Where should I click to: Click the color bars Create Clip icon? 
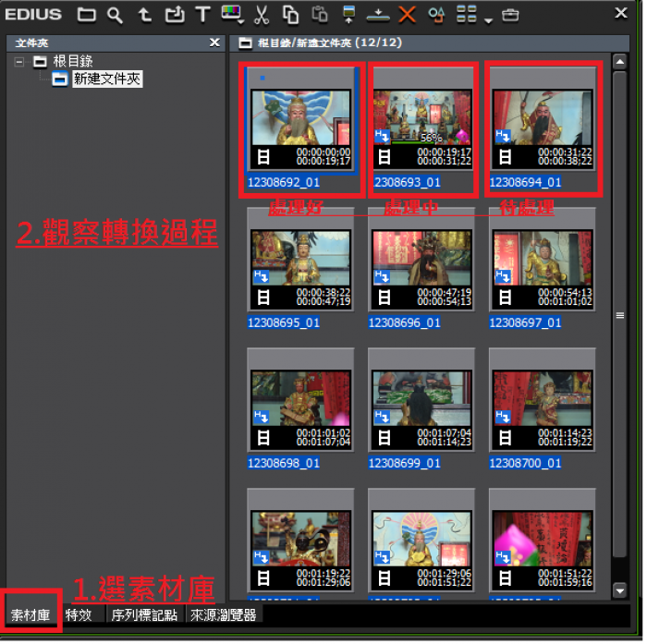(231, 13)
